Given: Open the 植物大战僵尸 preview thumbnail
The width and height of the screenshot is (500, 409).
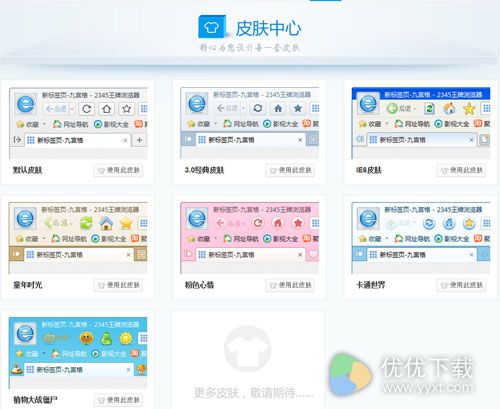Looking at the screenshot, I should point(78,352).
